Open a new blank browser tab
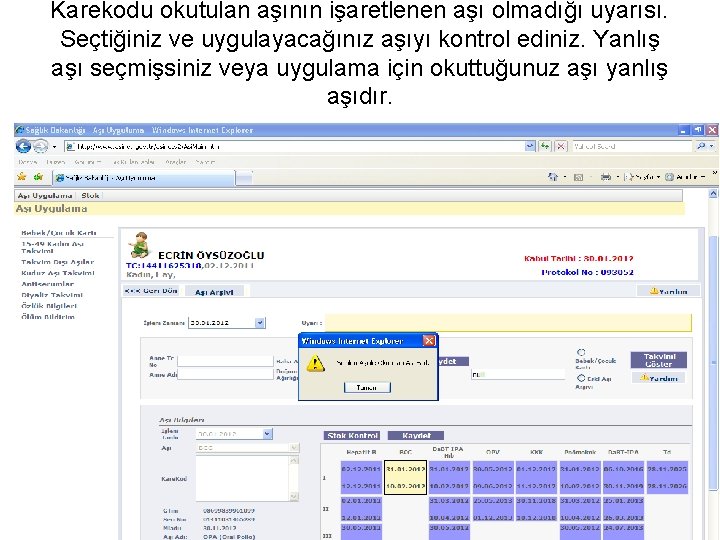 (x=244, y=178)
